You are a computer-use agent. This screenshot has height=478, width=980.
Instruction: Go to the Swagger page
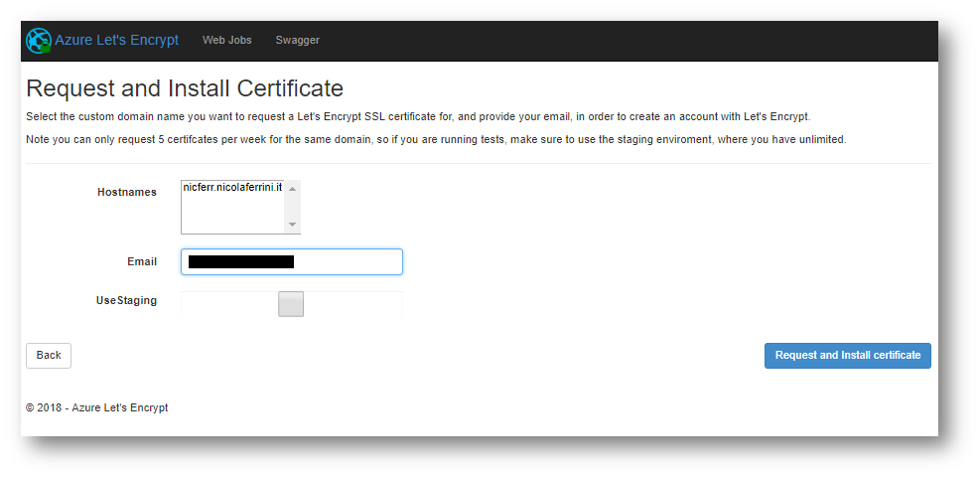tap(298, 40)
